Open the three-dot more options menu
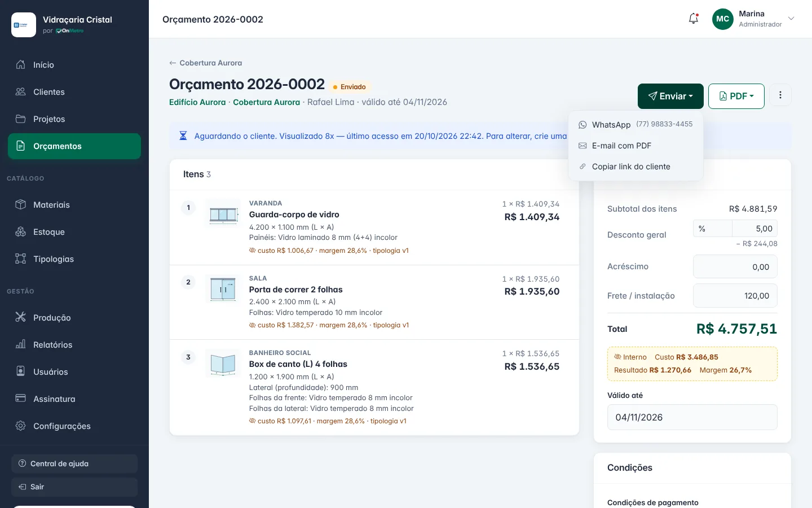Viewport: 812px width, 508px height. click(x=780, y=95)
